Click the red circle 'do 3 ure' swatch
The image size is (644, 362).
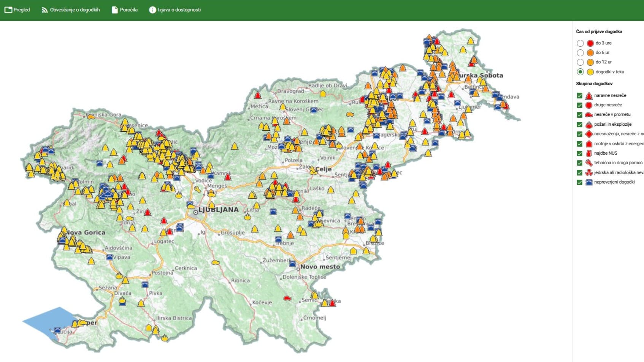coord(590,43)
